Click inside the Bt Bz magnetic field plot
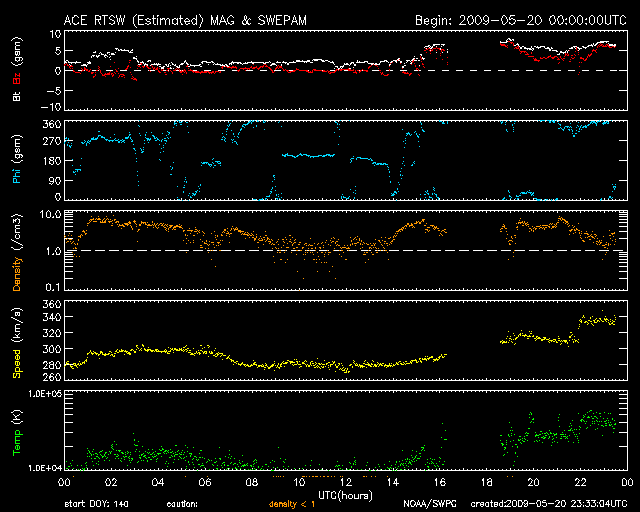 [x=346, y=70]
